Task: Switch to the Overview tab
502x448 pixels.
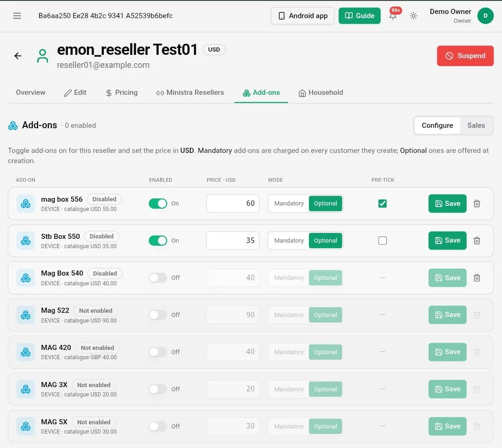Action: (31, 92)
